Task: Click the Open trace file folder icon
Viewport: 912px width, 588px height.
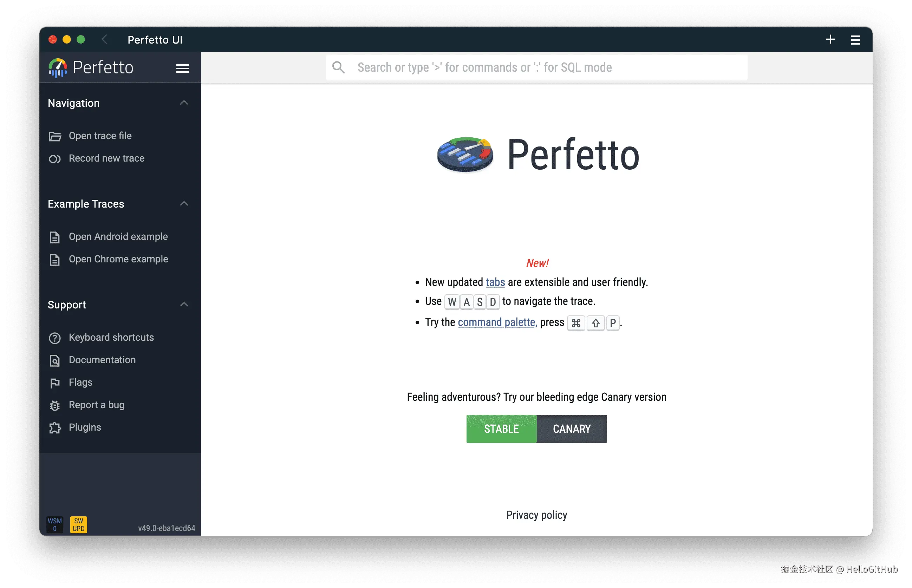Action: point(54,136)
